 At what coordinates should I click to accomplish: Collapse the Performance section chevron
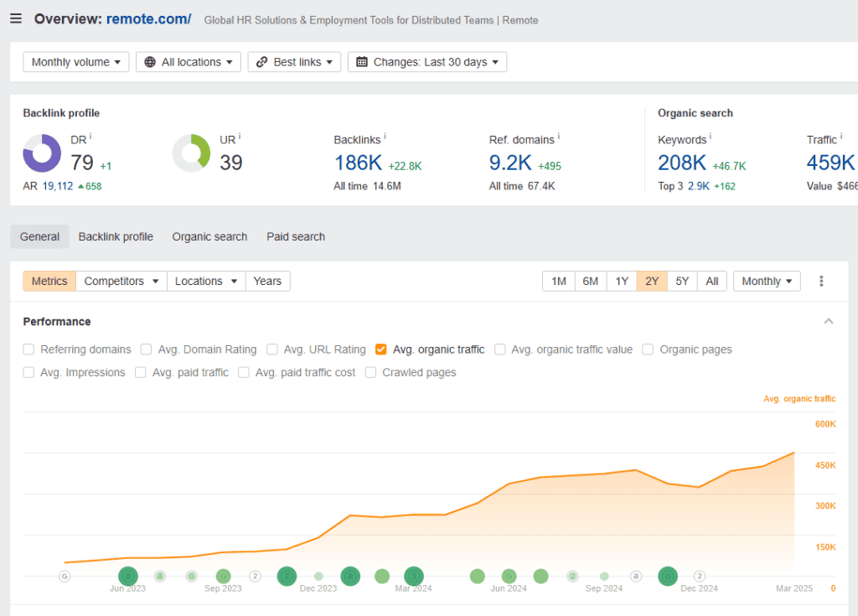pyautogui.click(x=828, y=322)
